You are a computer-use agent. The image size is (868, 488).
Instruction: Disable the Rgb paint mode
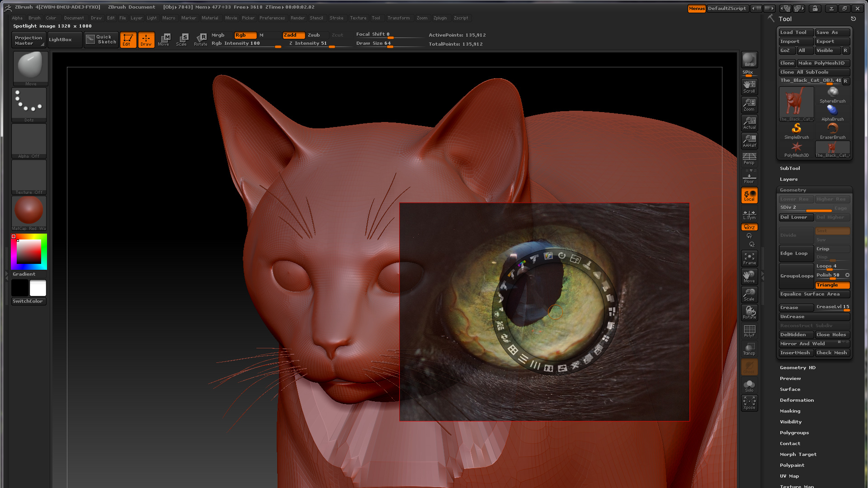(x=245, y=35)
